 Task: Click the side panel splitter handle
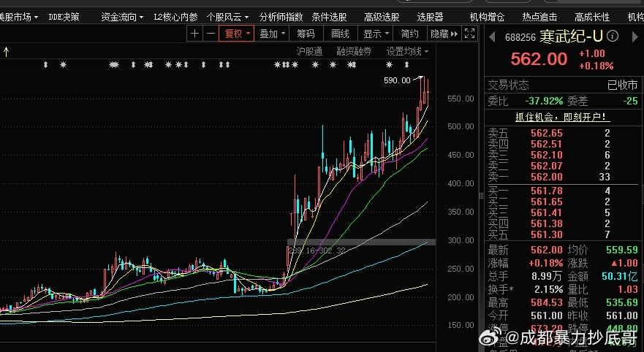point(481,196)
